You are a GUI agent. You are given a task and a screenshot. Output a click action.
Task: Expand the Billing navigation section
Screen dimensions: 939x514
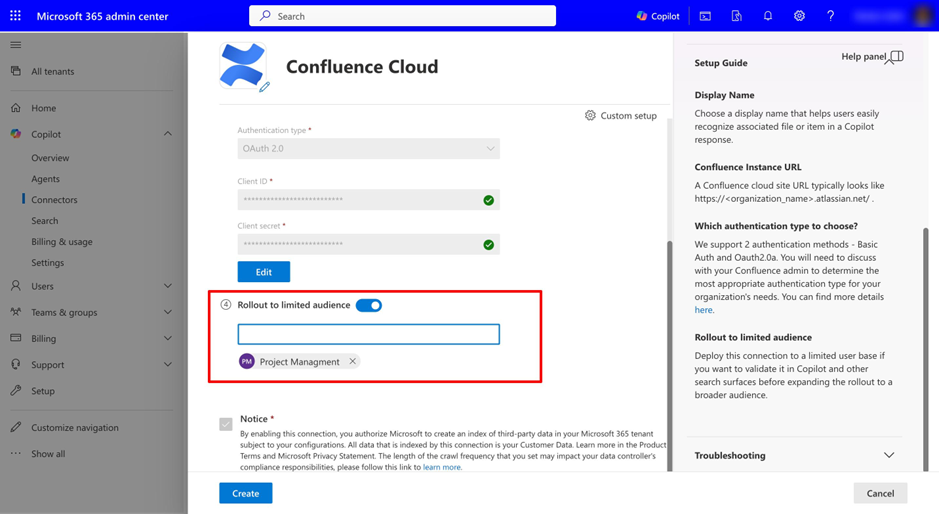click(x=168, y=338)
